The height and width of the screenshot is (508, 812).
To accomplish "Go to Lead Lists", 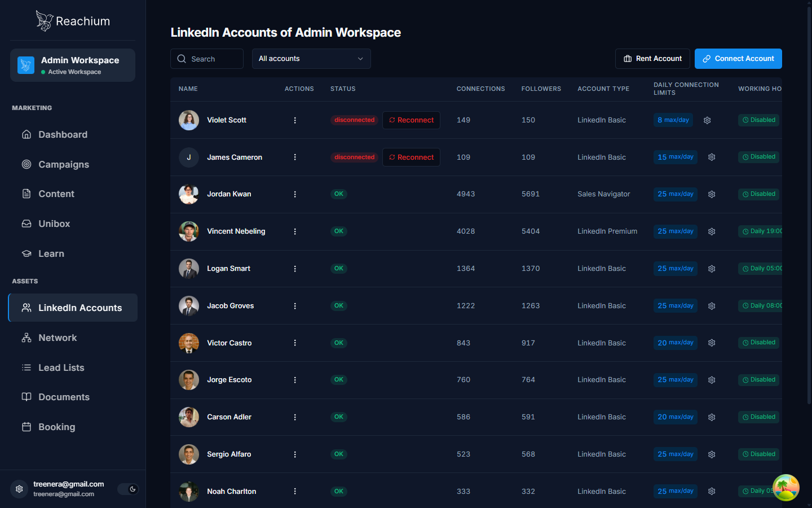I will pyautogui.click(x=73, y=367).
